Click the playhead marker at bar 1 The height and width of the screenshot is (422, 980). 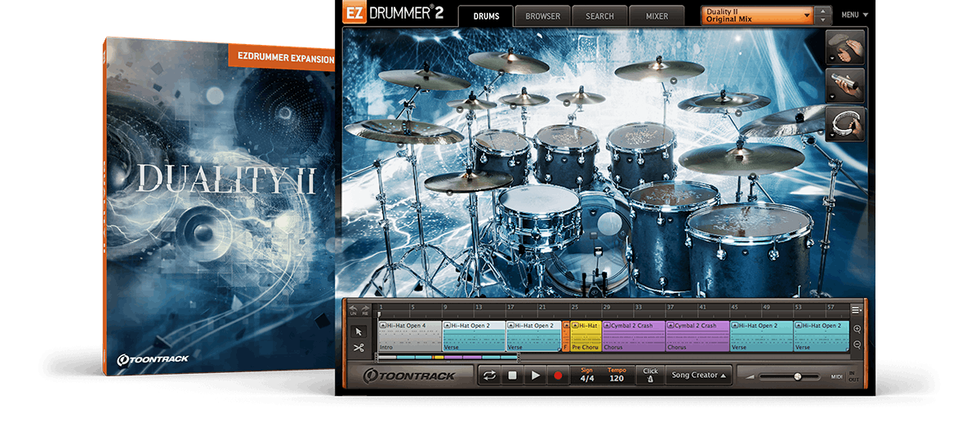[x=379, y=315]
